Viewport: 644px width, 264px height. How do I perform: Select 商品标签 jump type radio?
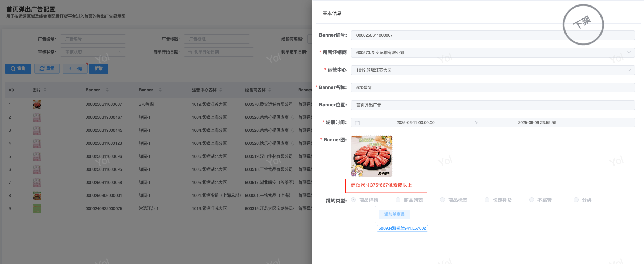[x=442, y=200]
